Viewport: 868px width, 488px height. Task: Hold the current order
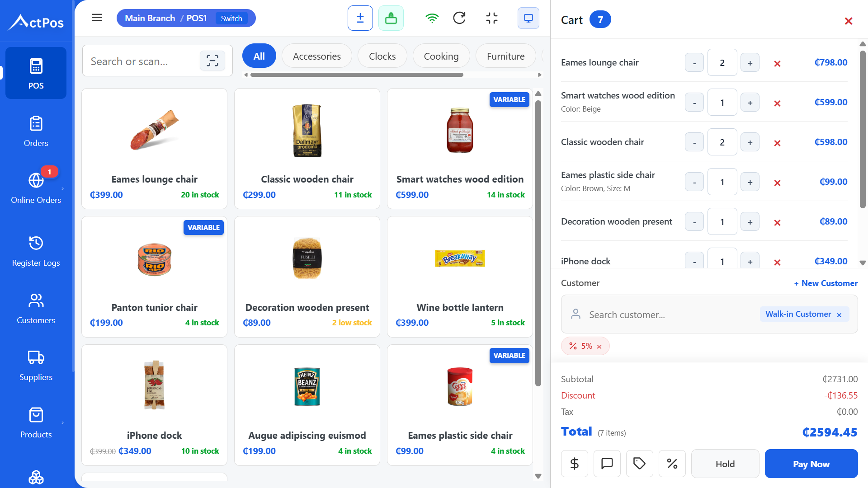pos(725,464)
